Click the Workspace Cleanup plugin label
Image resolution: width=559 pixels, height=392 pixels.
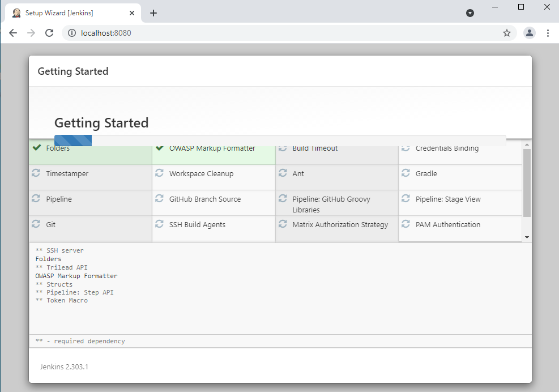click(x=202, y=174)
